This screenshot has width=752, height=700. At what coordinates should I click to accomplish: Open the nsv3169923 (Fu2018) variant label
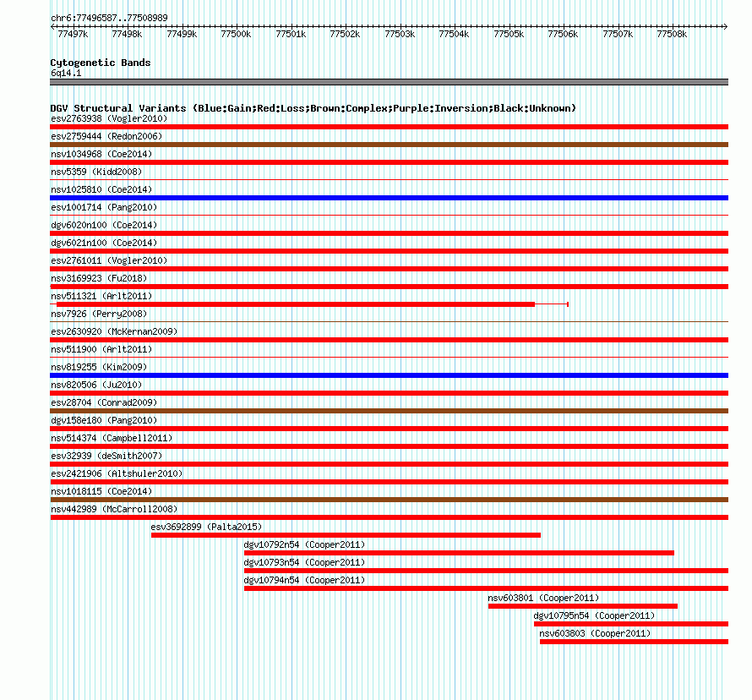(x=99, y=278)
